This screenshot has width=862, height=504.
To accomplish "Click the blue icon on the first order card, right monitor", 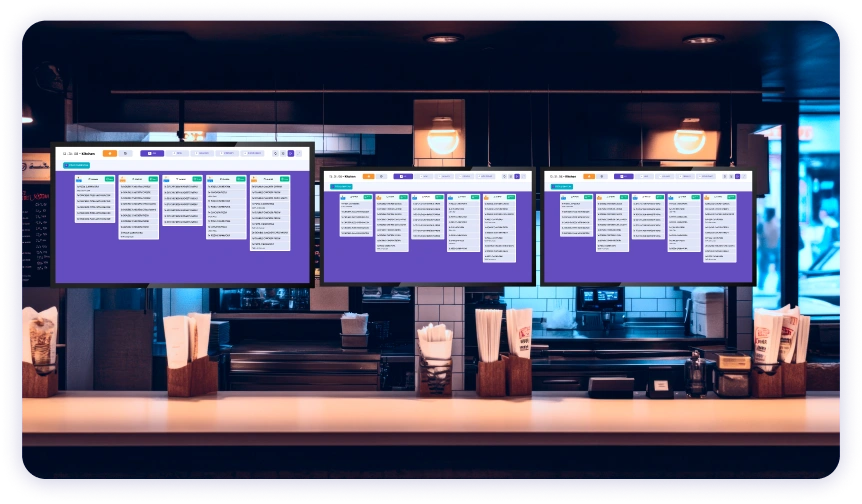I will (x=563, y=197).
